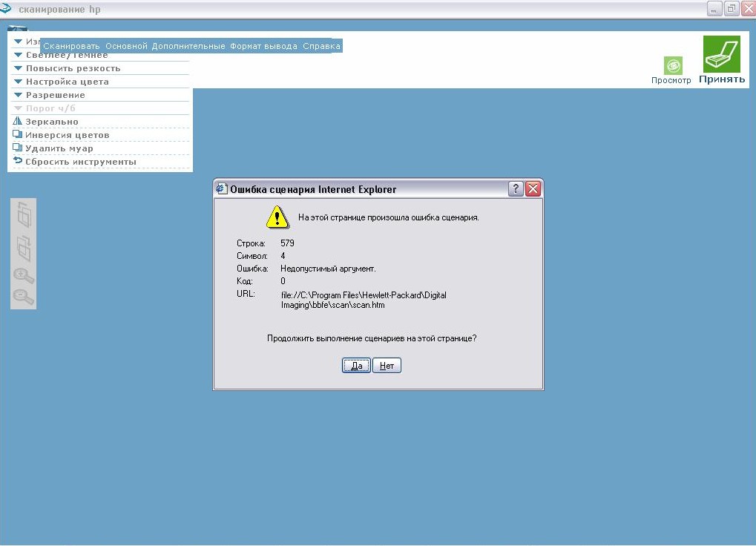Viewport: 756px width, 546px height.
Task: Click the На этой странице произошла ошибка message
Action: [388, 217]
